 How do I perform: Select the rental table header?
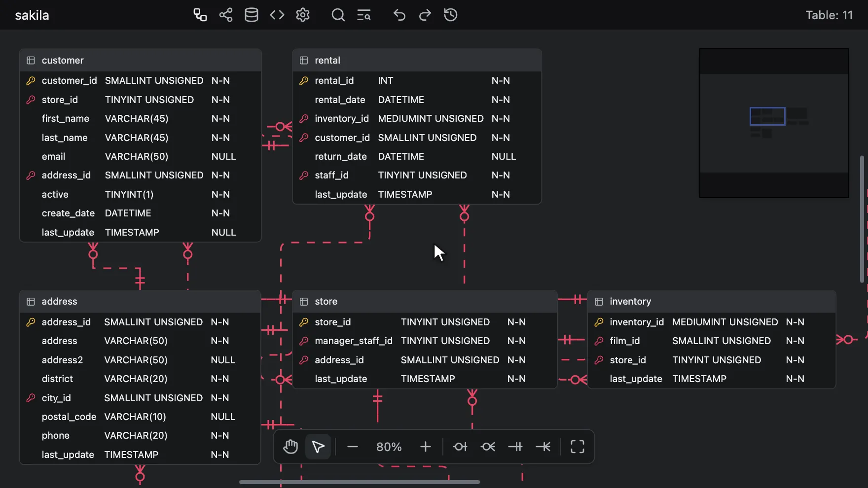(x=417, y=60)
